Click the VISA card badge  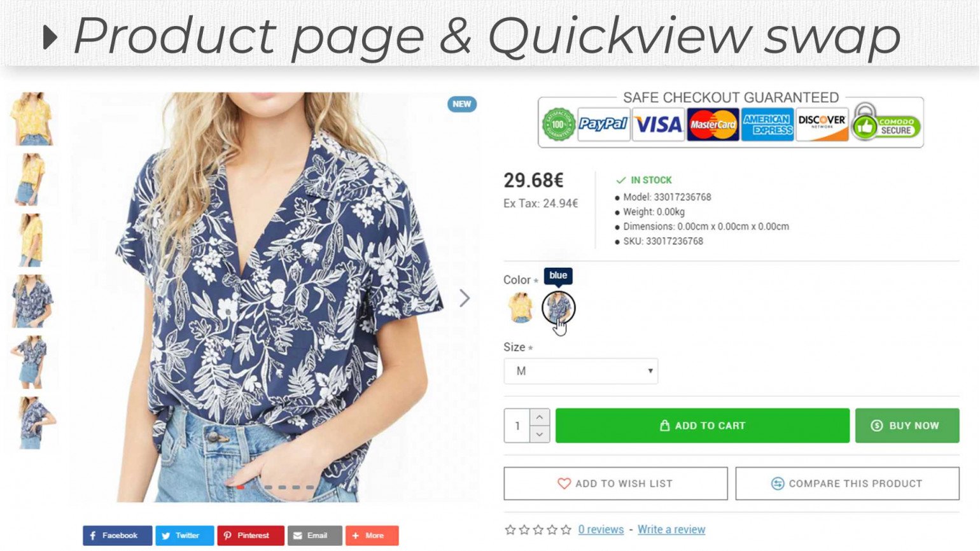[x=658, y=124]
